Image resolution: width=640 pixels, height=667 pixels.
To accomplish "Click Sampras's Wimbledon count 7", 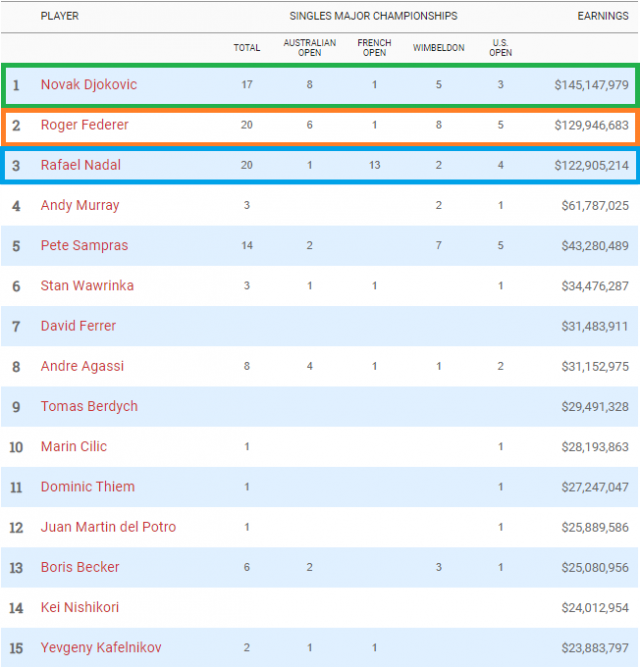I will (438, 245).
